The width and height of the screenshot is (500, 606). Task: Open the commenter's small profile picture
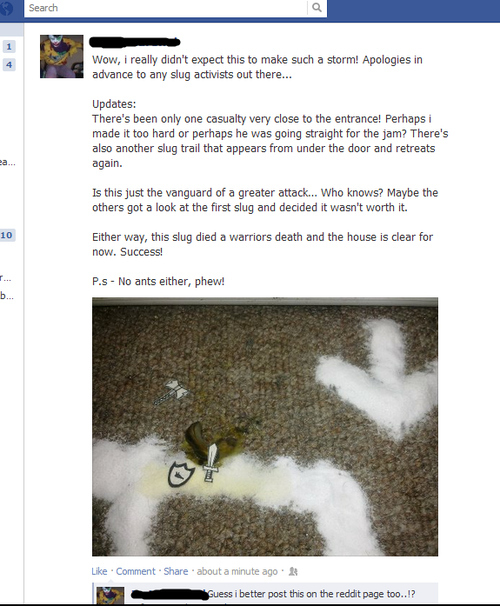click(110, 595)
